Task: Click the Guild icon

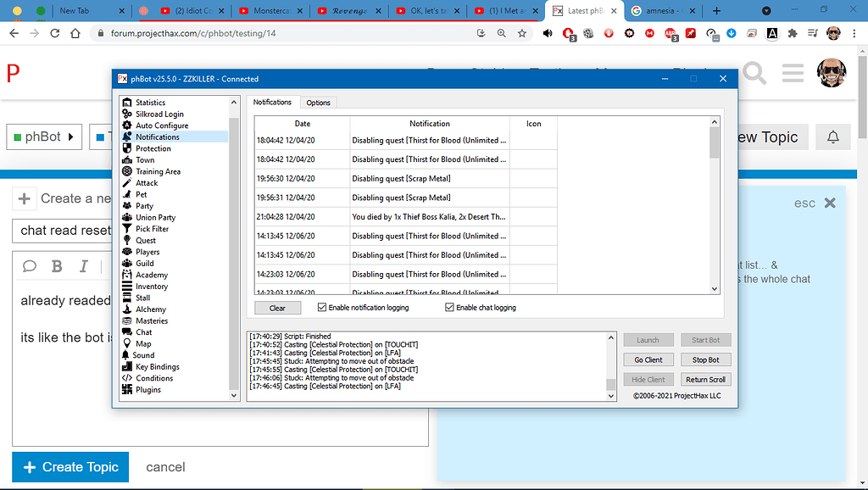Action: pos(127,263)
